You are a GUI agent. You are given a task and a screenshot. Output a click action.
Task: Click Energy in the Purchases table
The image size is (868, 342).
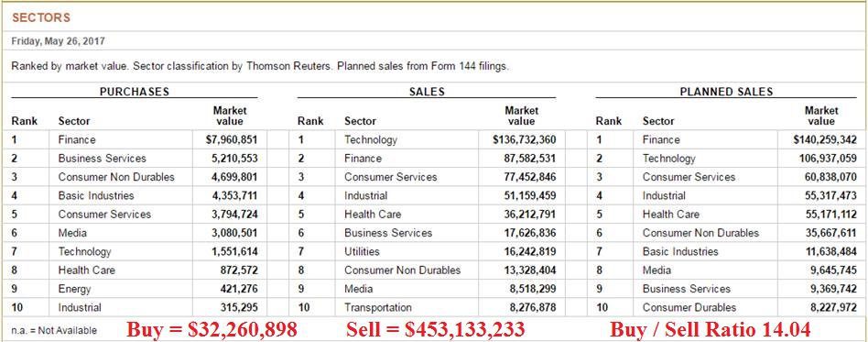(x=75, y=289)
